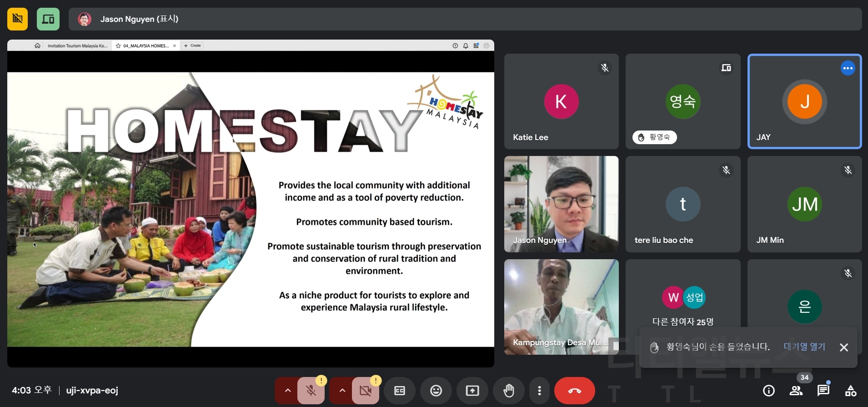Click the JAY avatar circle

(x=804, y=101)
